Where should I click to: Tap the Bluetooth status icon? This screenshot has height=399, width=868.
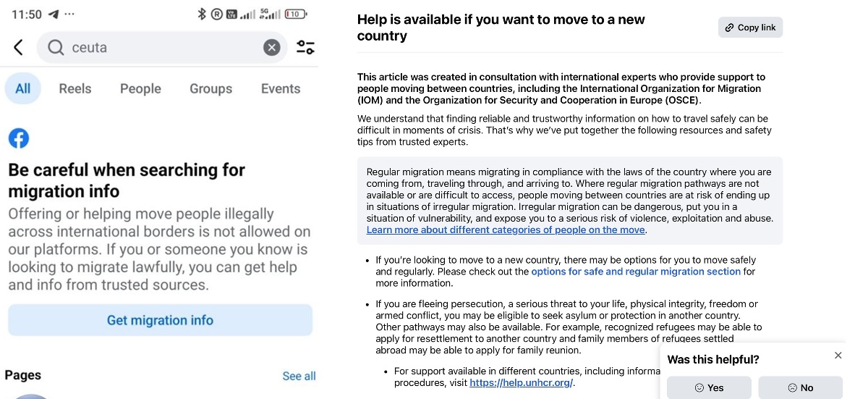[202, 14]
